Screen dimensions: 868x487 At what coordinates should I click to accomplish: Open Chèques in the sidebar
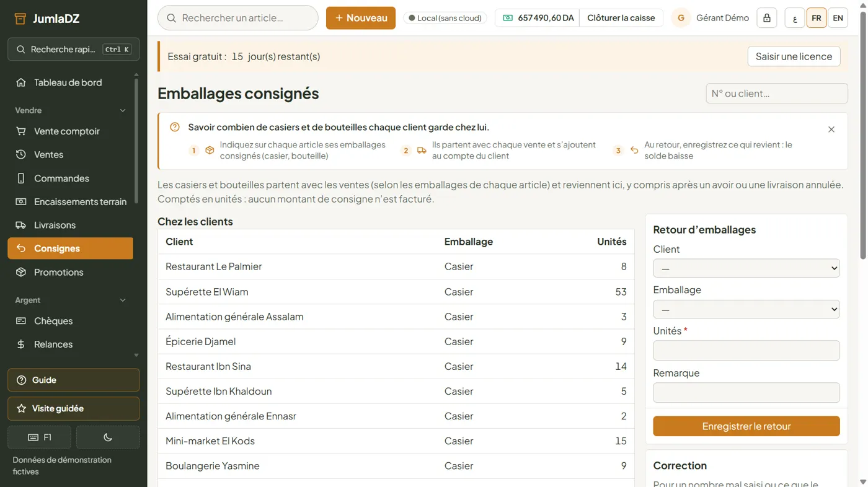point(70,321)
